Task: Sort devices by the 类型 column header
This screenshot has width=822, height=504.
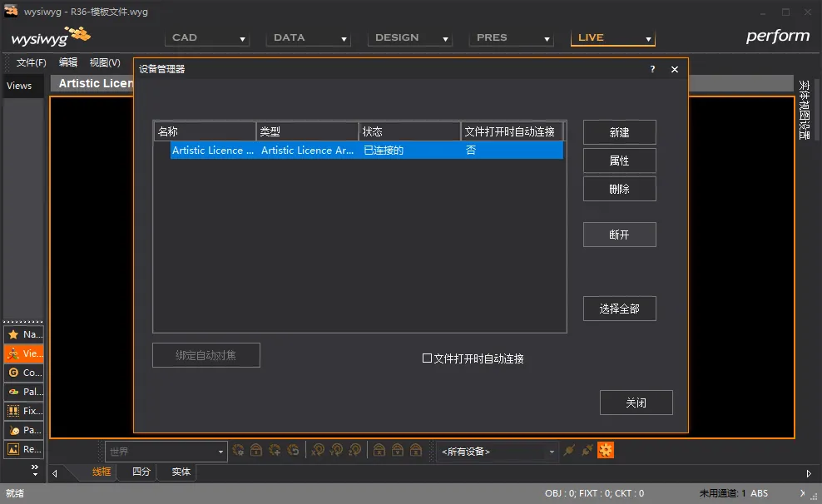Action: point(307,131)
